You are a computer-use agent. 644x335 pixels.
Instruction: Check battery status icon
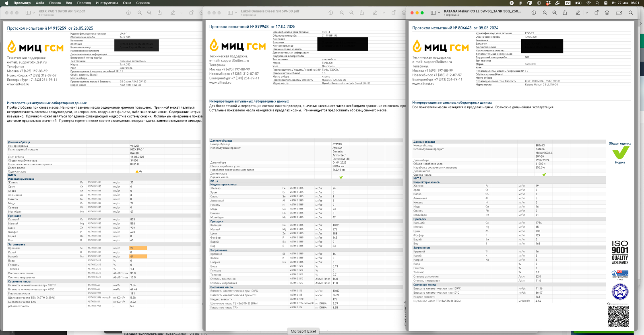click(x=578, y=3)
